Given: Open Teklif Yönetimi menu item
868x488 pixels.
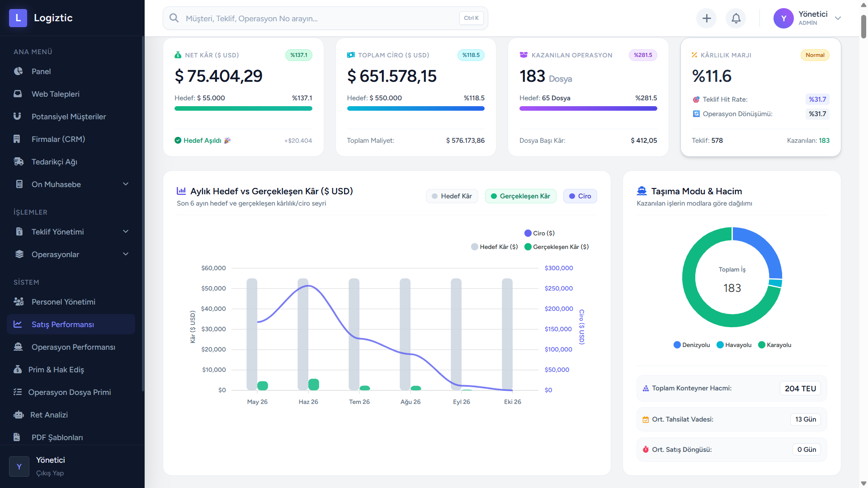Looking at the screenshot, I should click(71, 232).
